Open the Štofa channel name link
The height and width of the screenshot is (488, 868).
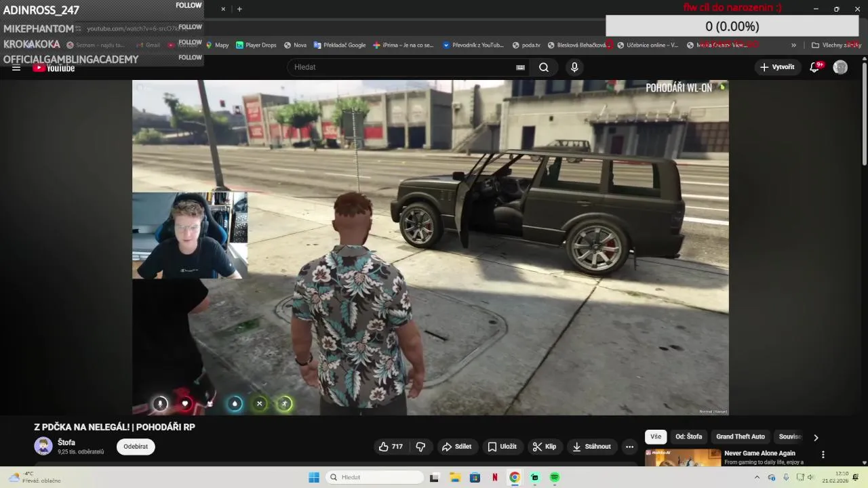pyautogui.click(x=66, y=443)
